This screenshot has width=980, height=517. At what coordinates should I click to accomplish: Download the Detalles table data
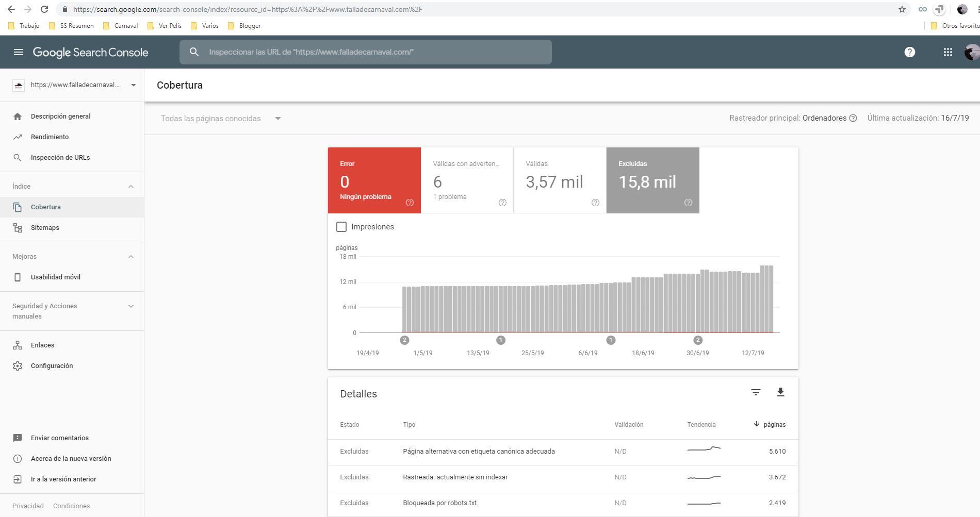point(780,392)
